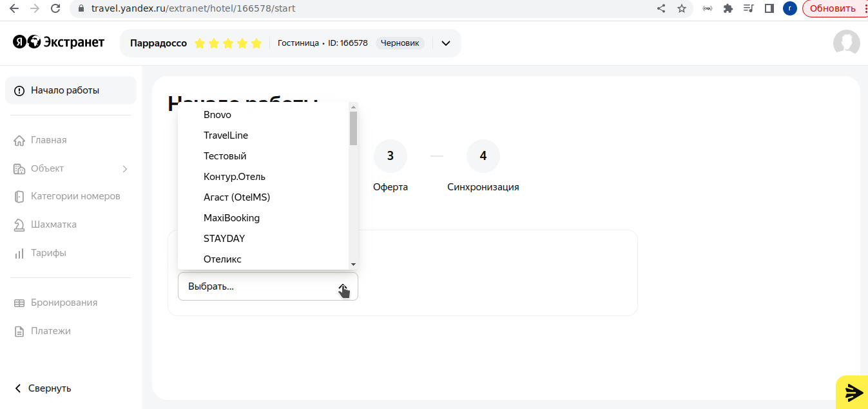Select STAYDAY from the dropdown list

click(264, 239)
